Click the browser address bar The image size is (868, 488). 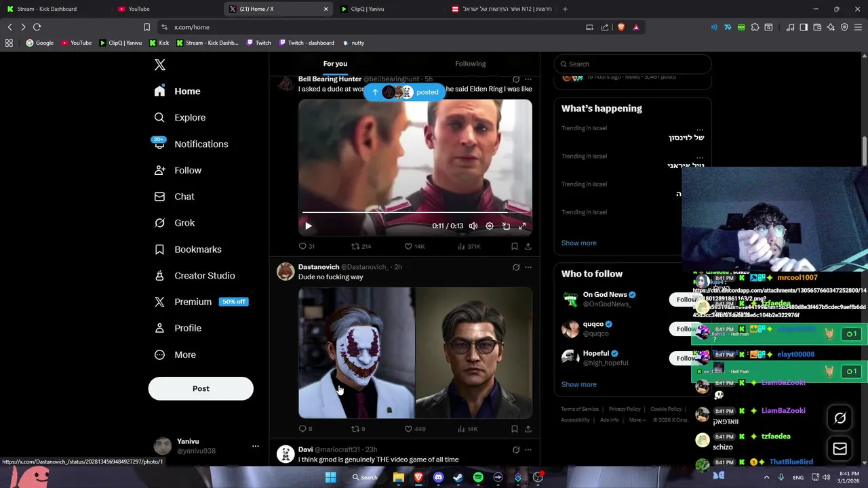point(373,27)
